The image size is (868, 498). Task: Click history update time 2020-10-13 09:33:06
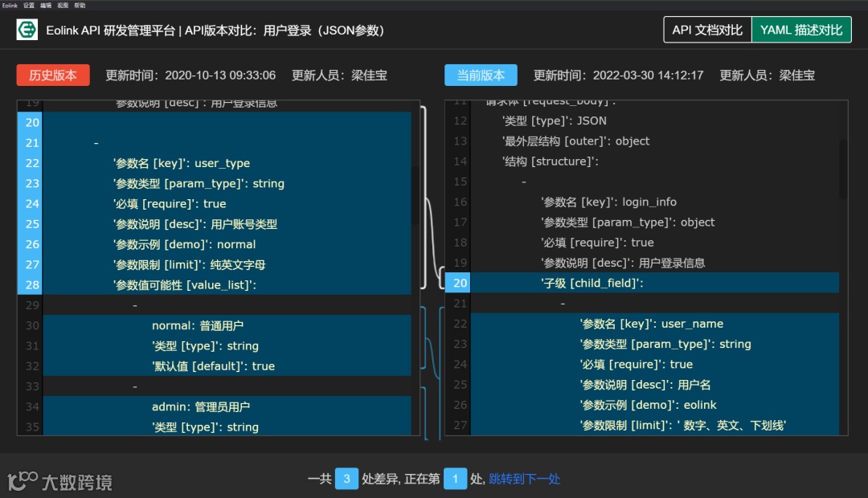click(220, 76)
